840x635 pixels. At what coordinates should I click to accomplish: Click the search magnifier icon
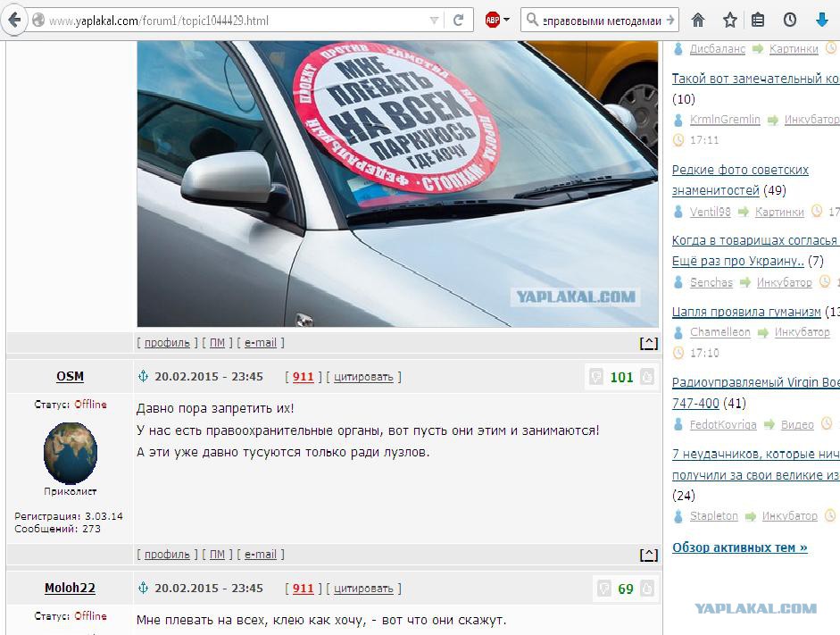(532, 20)
